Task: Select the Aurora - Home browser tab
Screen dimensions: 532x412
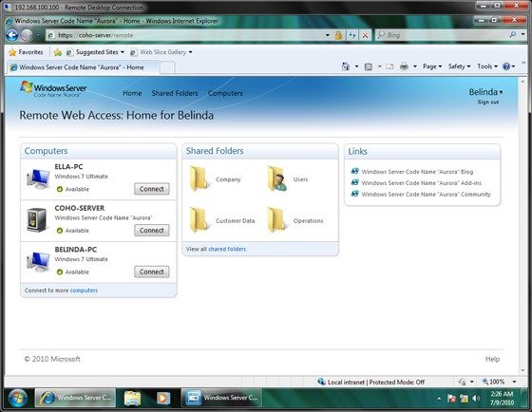Action: point(83,67)
